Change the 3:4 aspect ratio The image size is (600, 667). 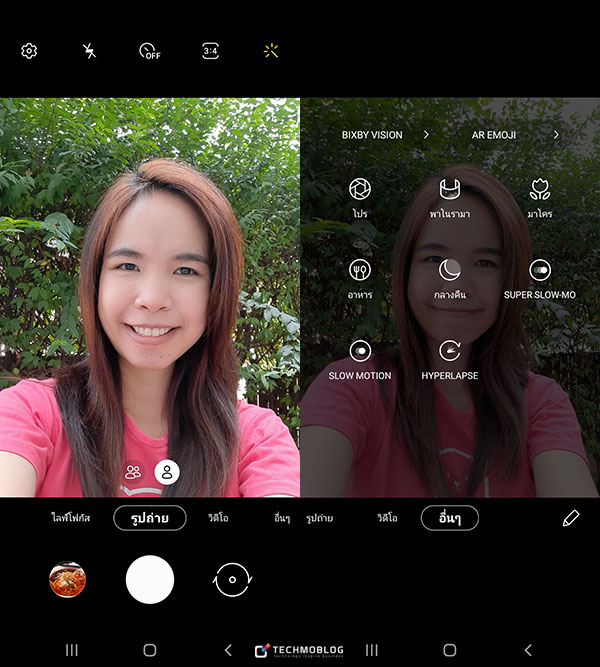coord(210,51)
